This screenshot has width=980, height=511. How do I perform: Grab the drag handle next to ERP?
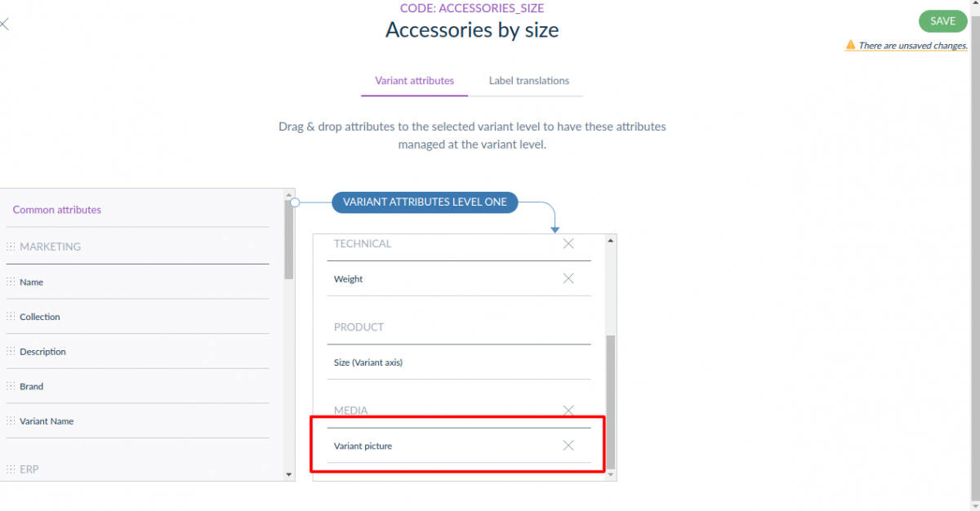point(11,469)
